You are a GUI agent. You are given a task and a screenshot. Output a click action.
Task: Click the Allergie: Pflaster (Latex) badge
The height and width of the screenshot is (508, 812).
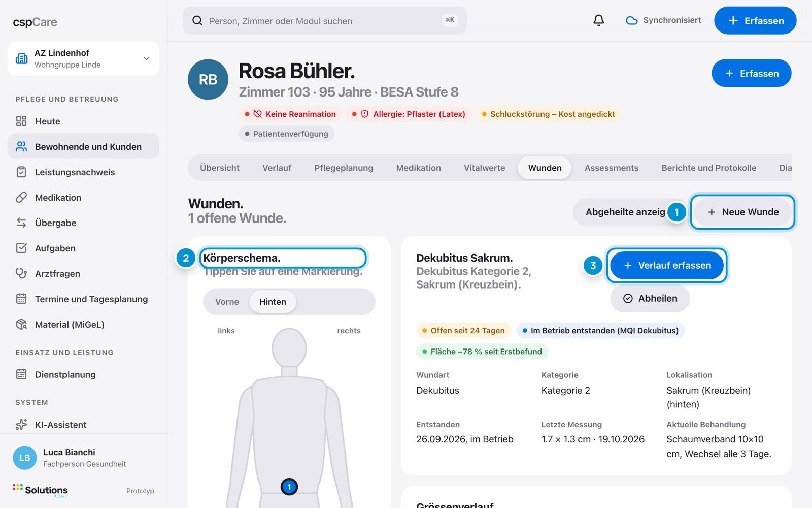(x=409, y=114)
